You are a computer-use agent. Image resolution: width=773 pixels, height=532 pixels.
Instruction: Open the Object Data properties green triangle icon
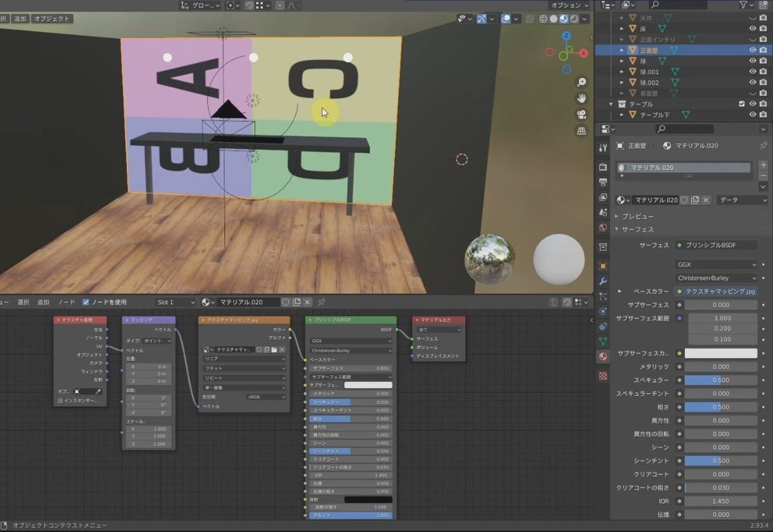(x=603, y=341)
